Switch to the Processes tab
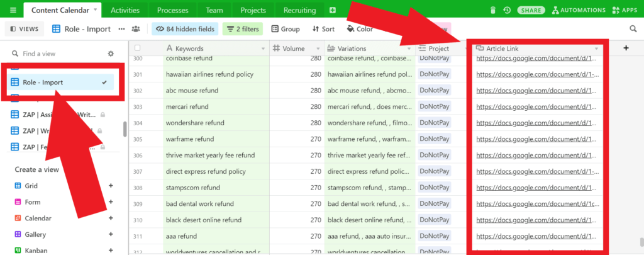This screenshot has width=644, height=255. 172,10
